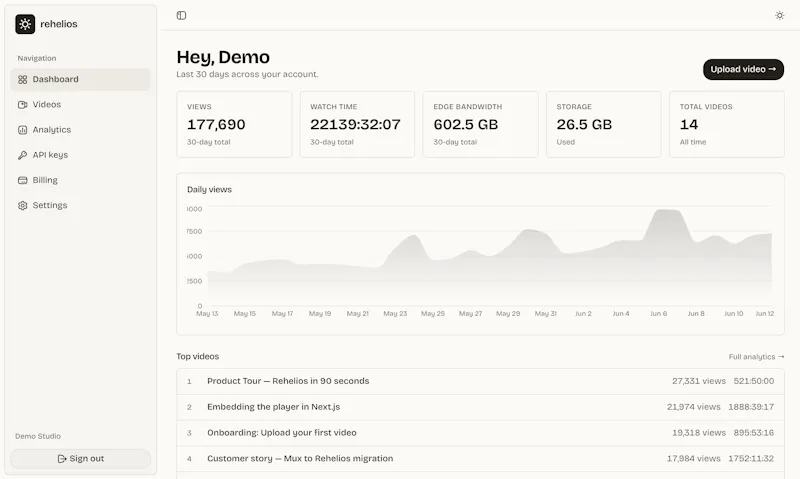Click the 17,984 views value
800x479 pixels.
coord(693,459)
